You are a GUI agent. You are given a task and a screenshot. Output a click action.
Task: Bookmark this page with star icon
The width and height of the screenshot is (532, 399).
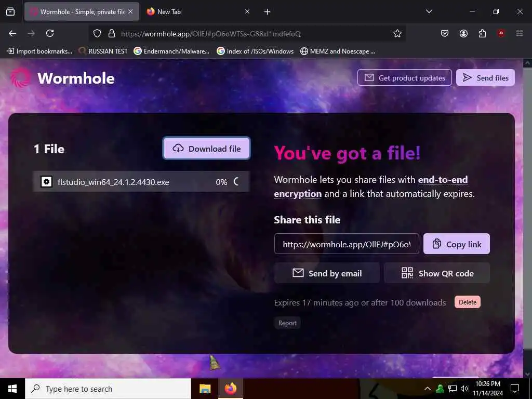pyautogui.click(x=397, y=33)
